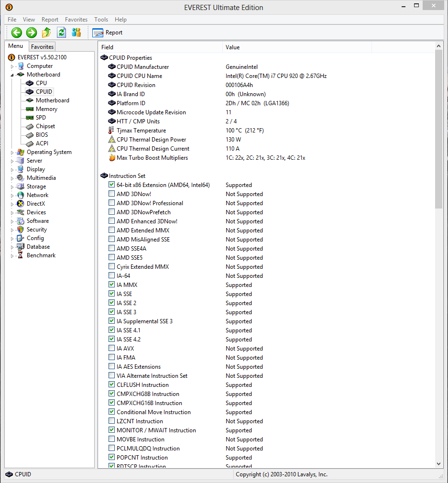Click the Memory module icon in tree

(30, 109)
